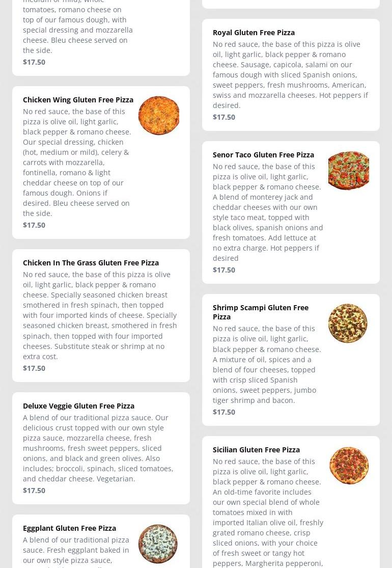Open the Deluxe Veggie Gluten Free Pizza item

click(78, 406)
